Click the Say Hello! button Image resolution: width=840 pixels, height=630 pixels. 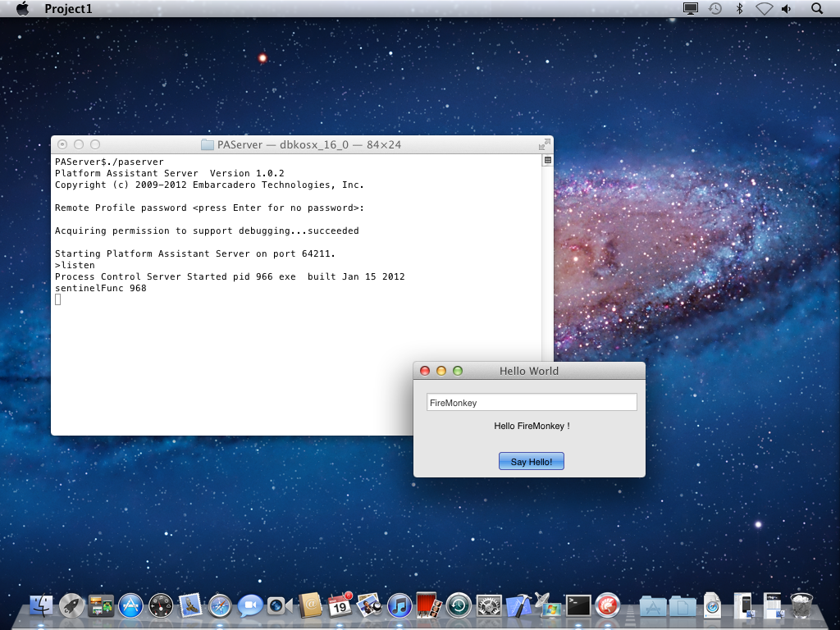pos(532,461)
